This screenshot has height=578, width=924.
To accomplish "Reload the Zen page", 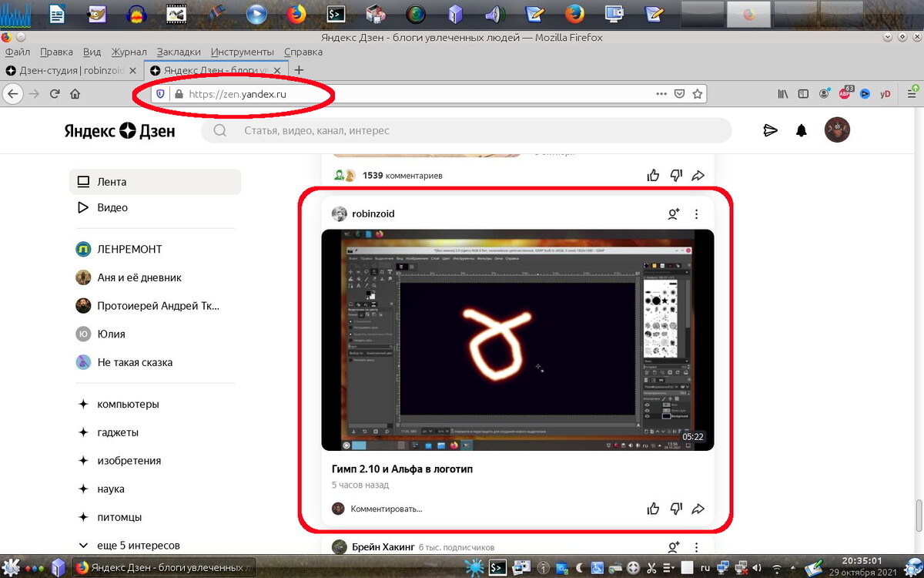I will tap(55, 94).
